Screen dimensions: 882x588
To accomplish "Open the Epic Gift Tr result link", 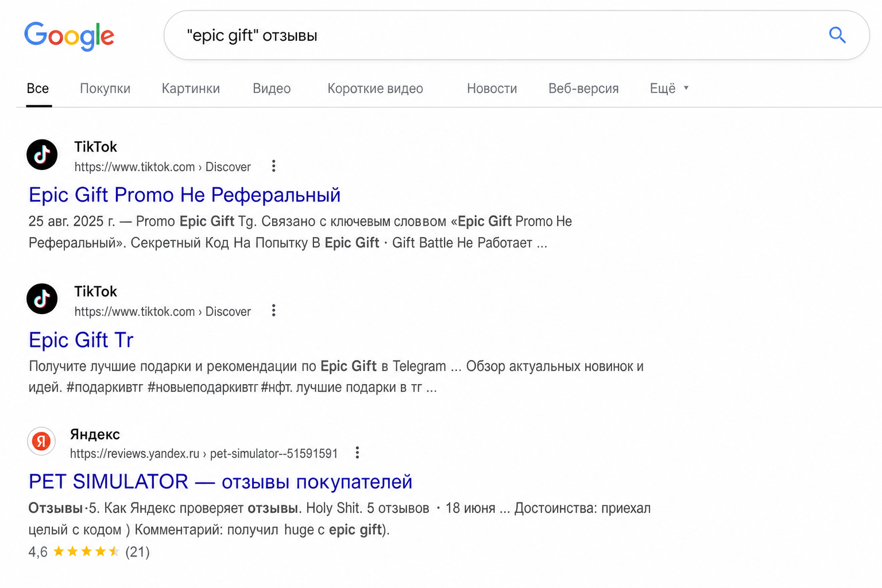I will click(81, 340).
